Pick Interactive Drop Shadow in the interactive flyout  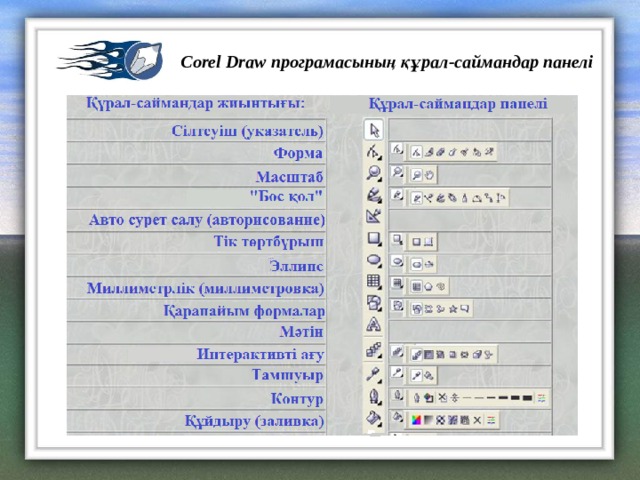point(452,354)
